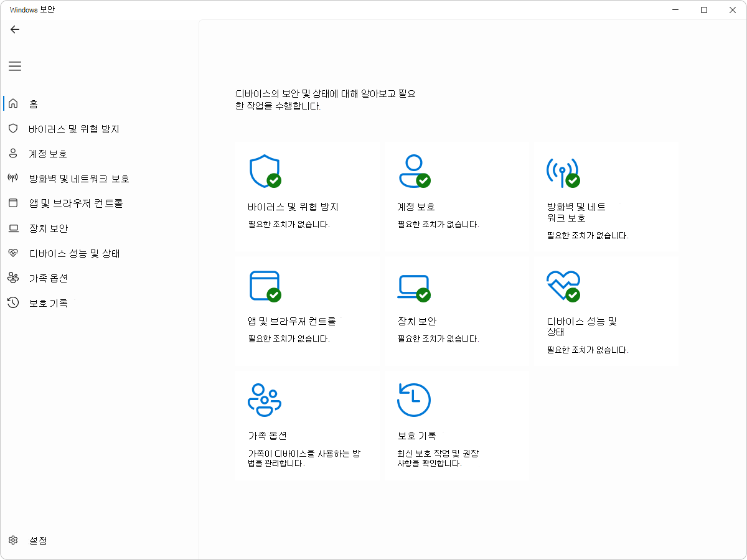
Task: Open the 디바이스 성능 및 상태 tile title
Action: 582,327
